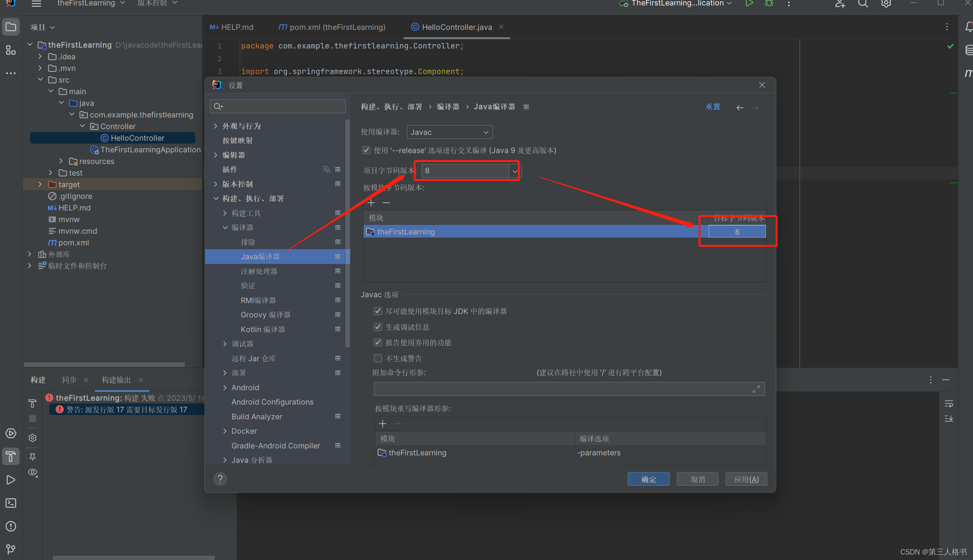973x560 pixels.
Task: Confirm settings with 确定 button
Action: click(649, 479)
